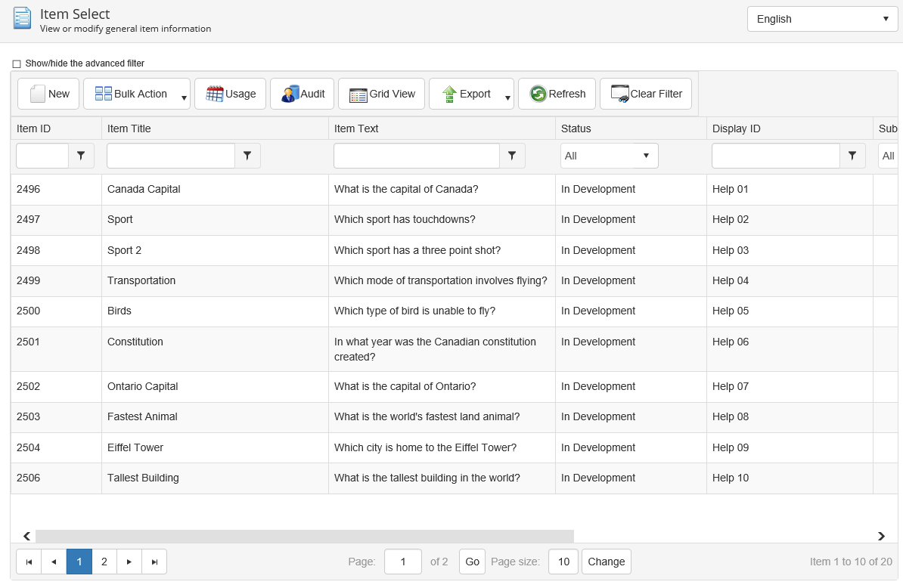
Task: Clear Filter on the grid
Action: pos(646,94)
